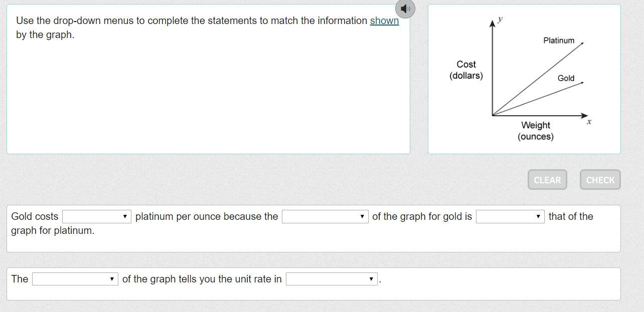Click the arrowhead tip of the Gold line
This screenshot has width=644, height=312.
[583, 83]
